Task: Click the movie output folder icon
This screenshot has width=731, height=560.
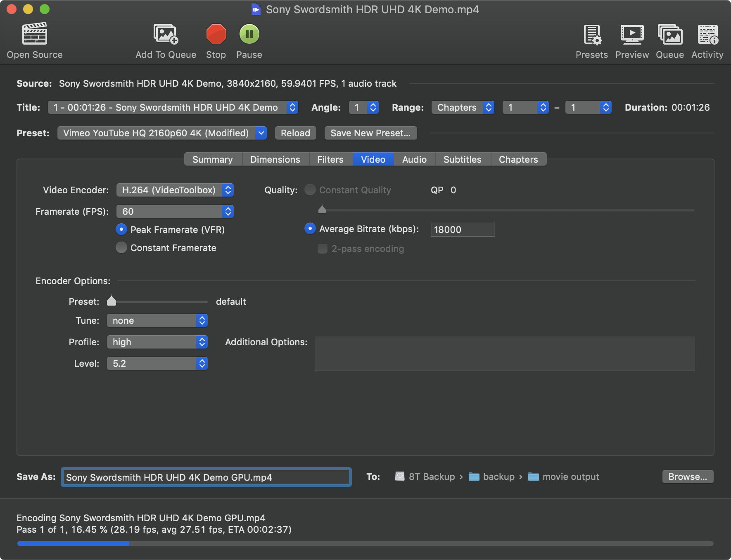Action: [533, 477]
